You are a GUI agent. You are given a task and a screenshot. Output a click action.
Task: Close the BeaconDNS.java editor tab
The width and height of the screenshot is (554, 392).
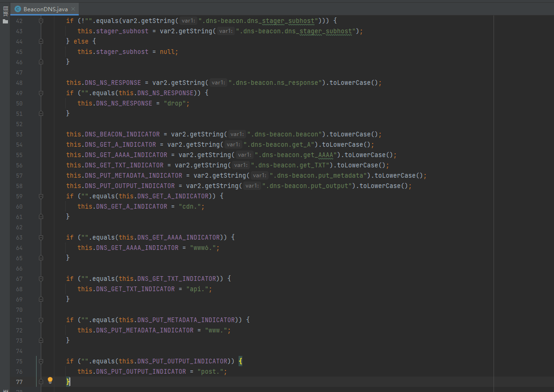click(73, 9)
